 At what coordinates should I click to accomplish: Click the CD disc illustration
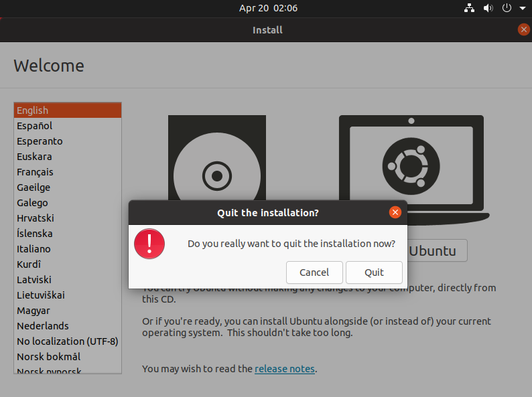click(x=217, y=157)
